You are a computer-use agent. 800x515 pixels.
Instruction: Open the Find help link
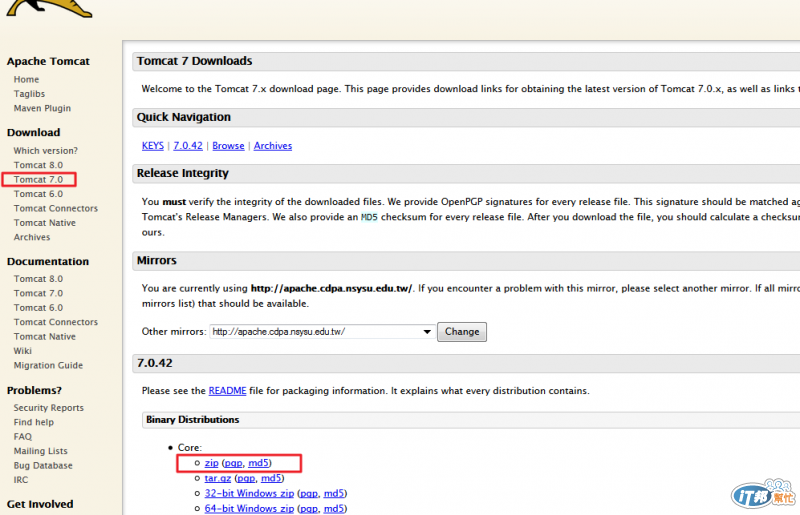[x=34, y=422]
